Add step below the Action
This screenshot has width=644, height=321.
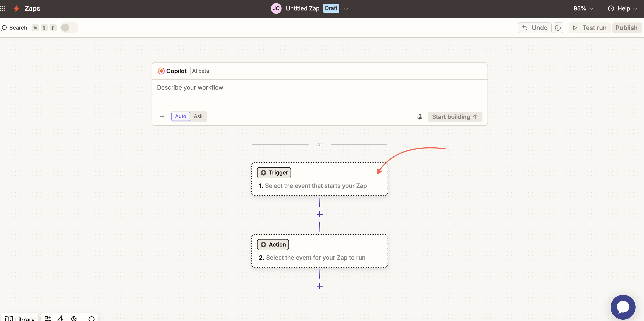tap(320, 286)
